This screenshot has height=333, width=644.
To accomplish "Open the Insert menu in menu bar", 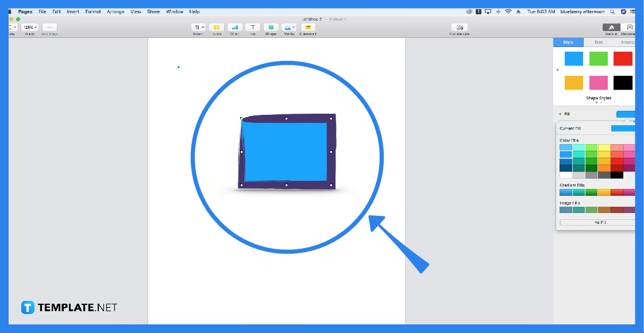I will point(73,12).
